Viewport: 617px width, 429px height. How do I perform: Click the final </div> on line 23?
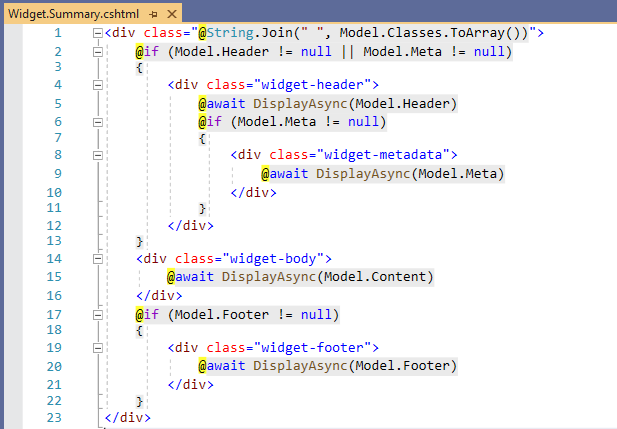(127, 418)
